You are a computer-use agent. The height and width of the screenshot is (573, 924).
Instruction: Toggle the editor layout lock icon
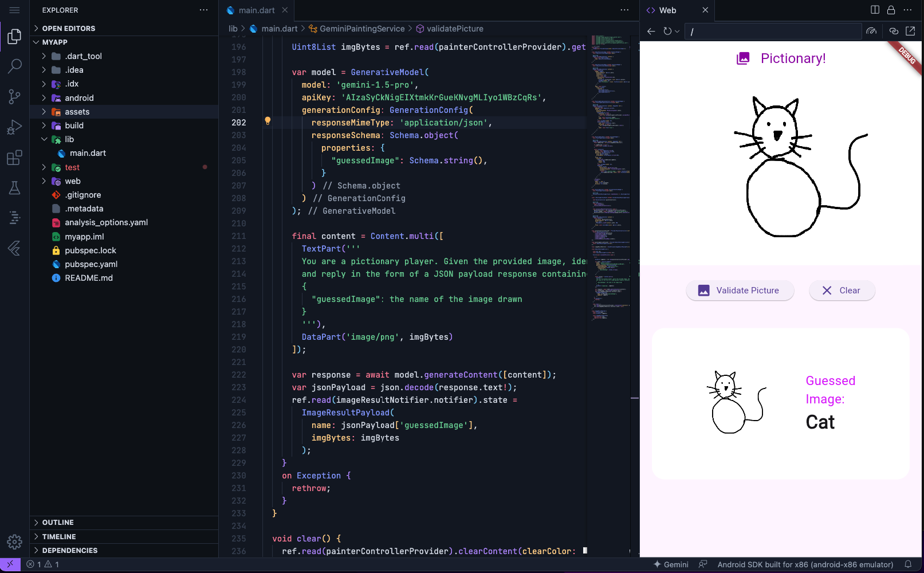click(x=890, y=10)
